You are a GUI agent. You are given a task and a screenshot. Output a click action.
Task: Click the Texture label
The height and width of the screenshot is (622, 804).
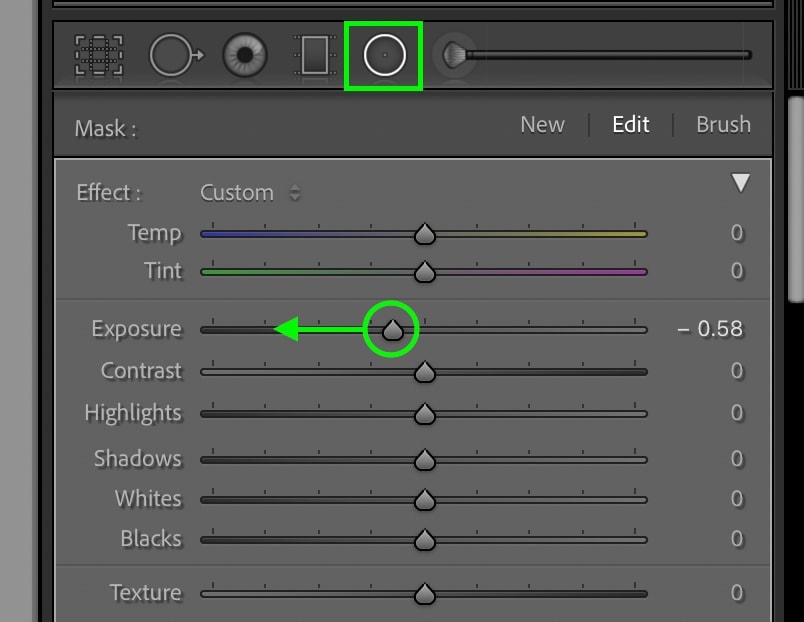pyautogui.click(x=146, y=592)
